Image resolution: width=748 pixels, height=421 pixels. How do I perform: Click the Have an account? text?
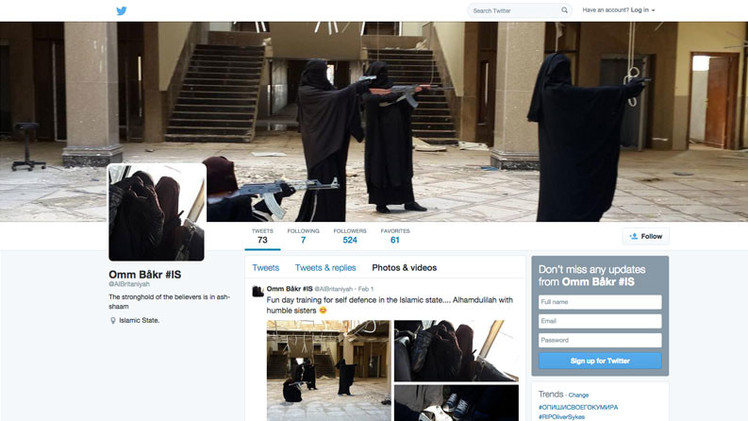[x=605, y=10]
